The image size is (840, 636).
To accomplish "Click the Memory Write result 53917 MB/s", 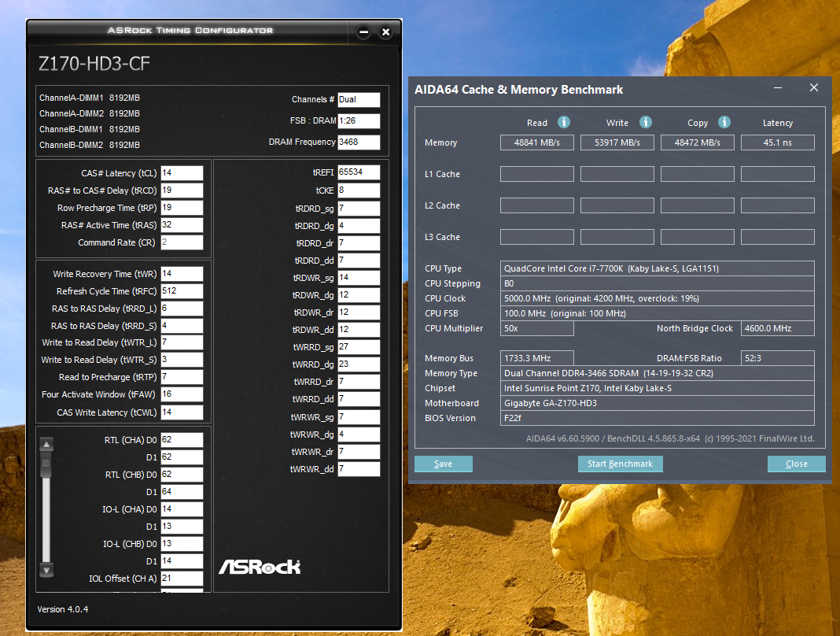I will 617,142.
